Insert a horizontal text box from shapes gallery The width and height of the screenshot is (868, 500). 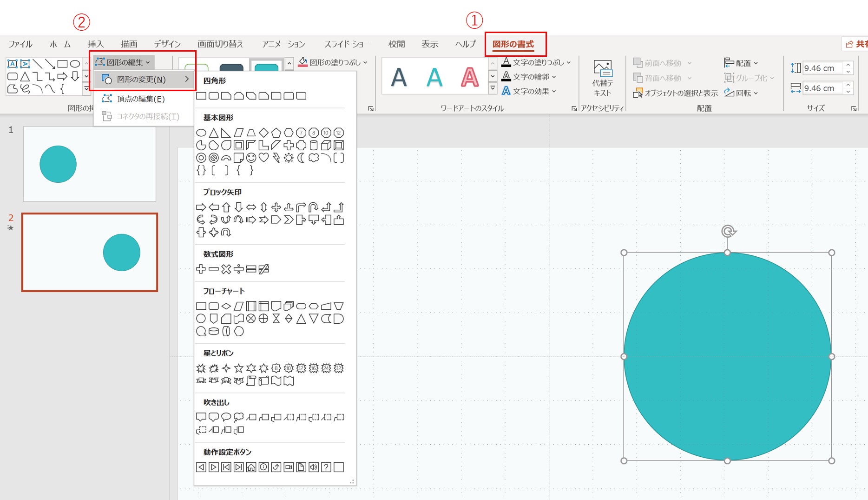pos(13,64)
